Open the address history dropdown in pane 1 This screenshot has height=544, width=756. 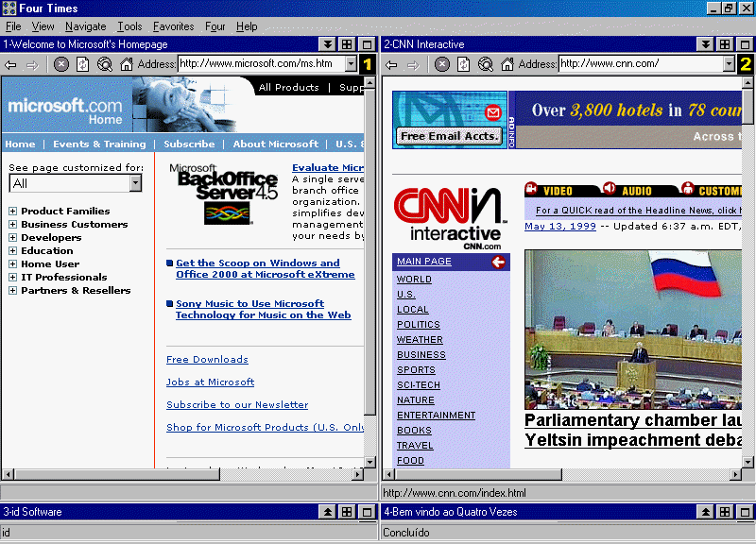351,63
